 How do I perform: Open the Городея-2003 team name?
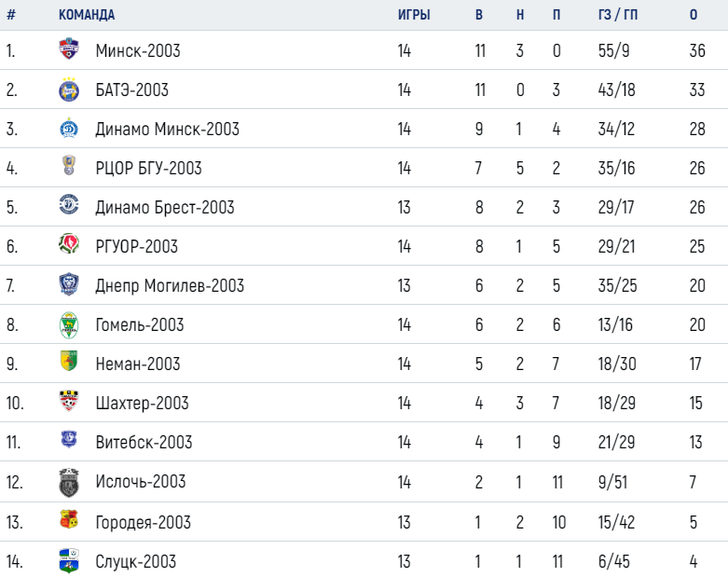[x=143, y=523]
